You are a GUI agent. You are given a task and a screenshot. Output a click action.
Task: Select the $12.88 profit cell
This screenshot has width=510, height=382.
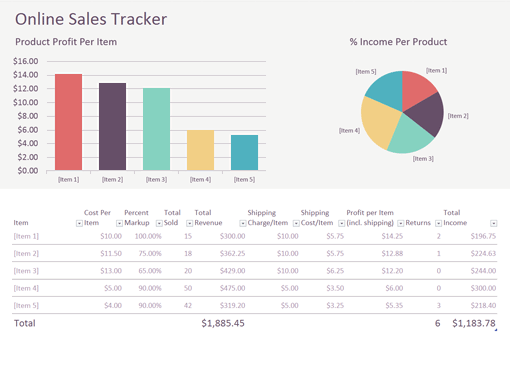(x=392, y=254)
